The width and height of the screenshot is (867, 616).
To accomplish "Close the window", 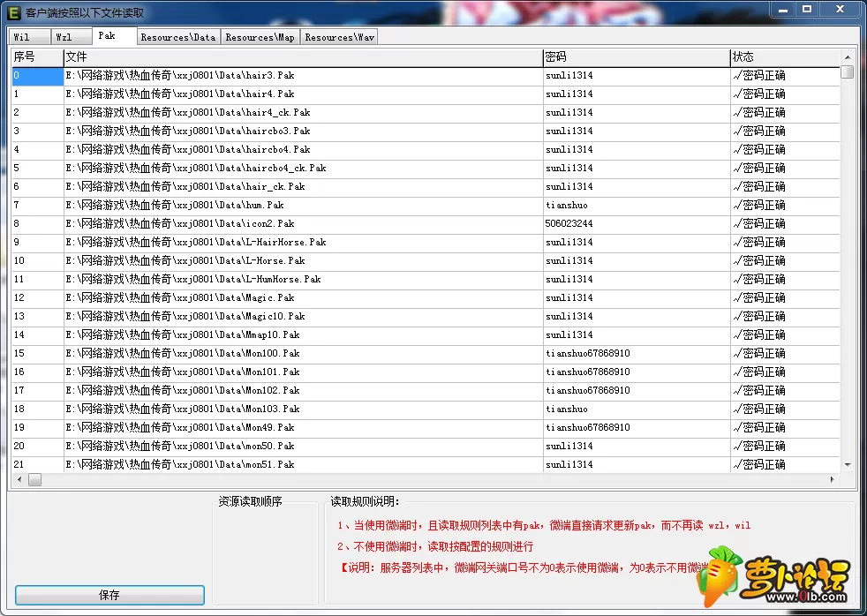I will (840, 10).
